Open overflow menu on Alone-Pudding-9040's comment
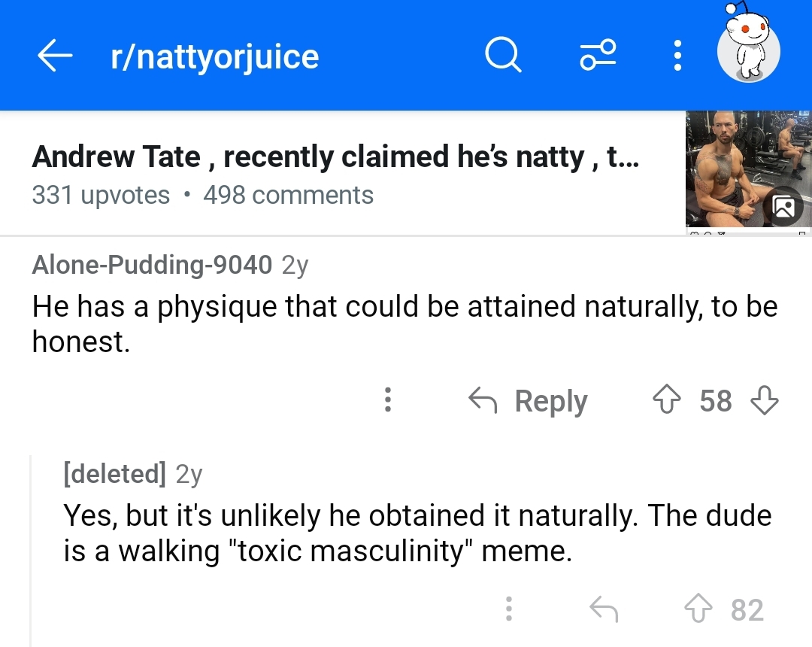Viewport: 812px width, 647px height. click(388, 401)
